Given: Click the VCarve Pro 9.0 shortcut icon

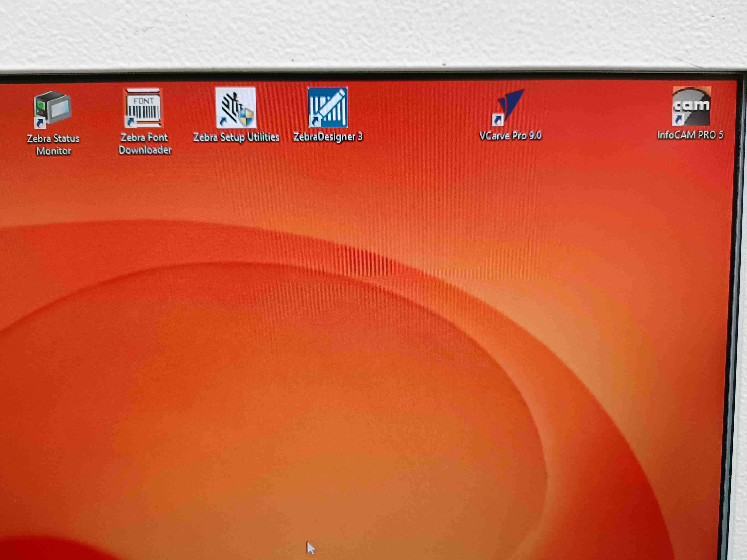Looking at the screenshot, I should [x=508, y=107].
